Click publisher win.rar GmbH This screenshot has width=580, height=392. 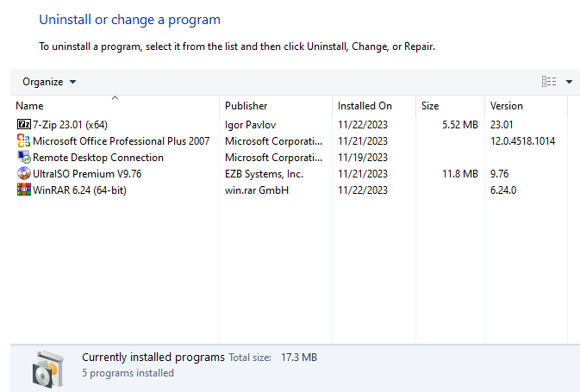257,190
